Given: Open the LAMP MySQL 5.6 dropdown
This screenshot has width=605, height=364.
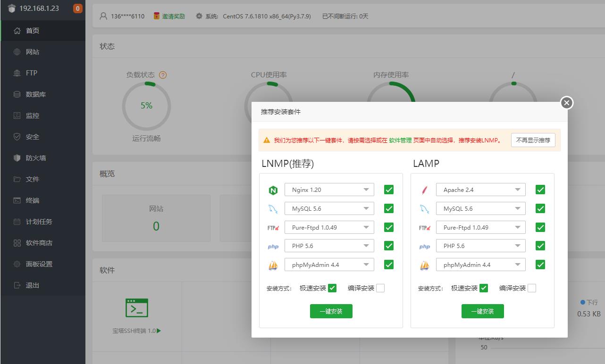Looking at the screenshot, I should pos(481,208).
